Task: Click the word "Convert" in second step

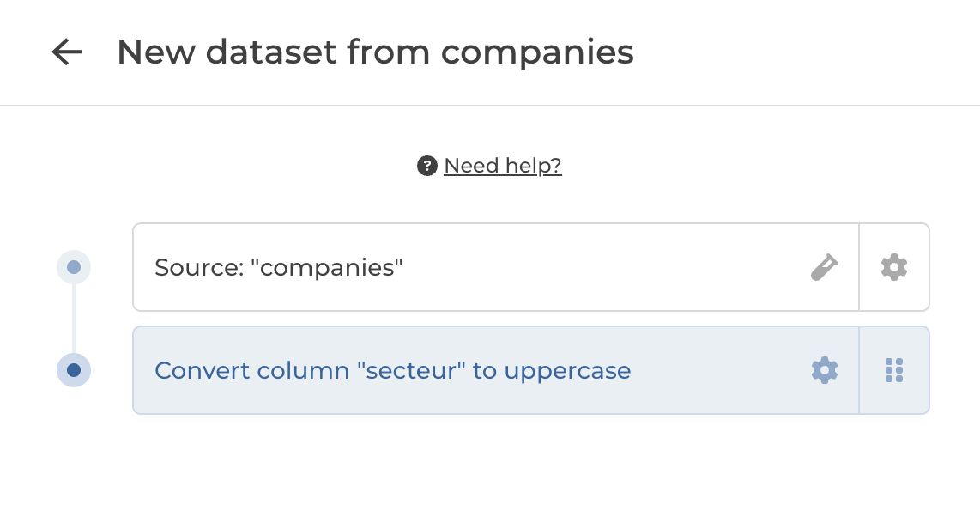Action: pyautogui.click(x=197, y=371)
